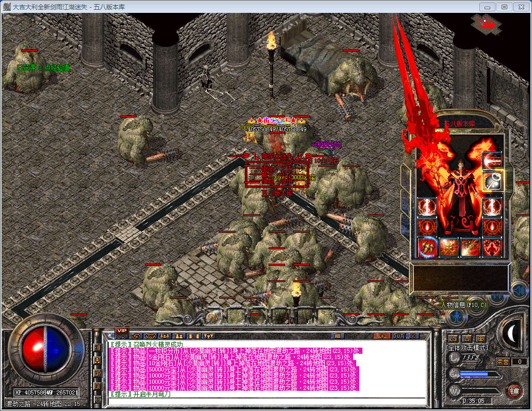Image resolution: width=532 pixels, height=411 pixels.
Task: Click the linked-nodes guild chat icon
Action: tap(194, 336)
